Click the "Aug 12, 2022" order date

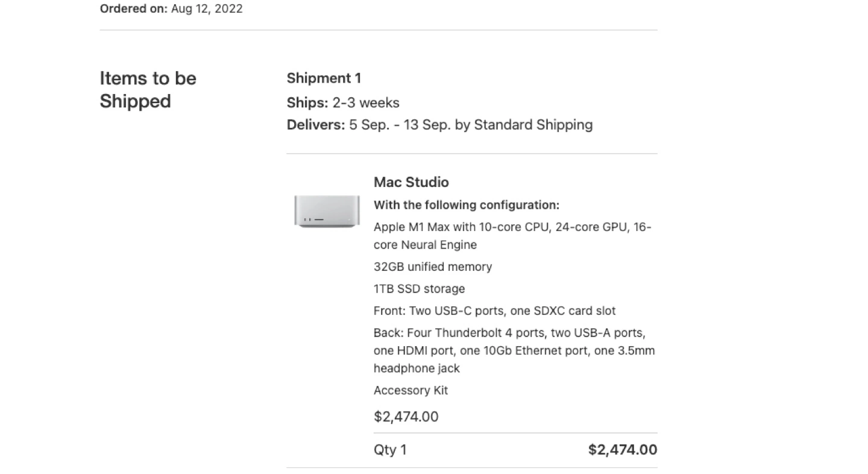pyautogui.click(x=207, y=9)
